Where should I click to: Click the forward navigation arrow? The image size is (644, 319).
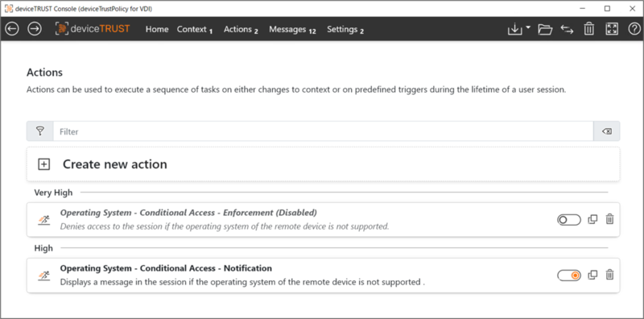pos(35,29)
